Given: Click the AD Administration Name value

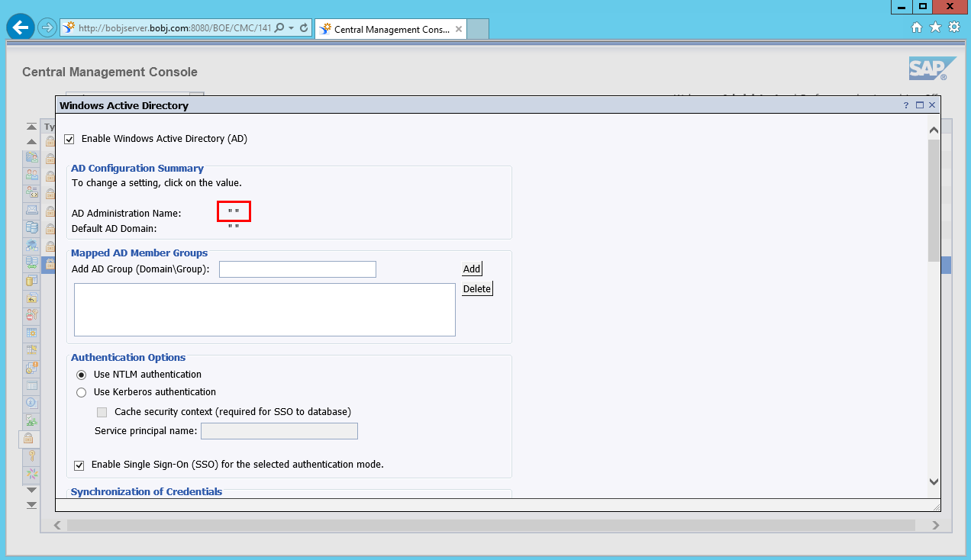Looking at the screenshot, I should pos(234,213).
